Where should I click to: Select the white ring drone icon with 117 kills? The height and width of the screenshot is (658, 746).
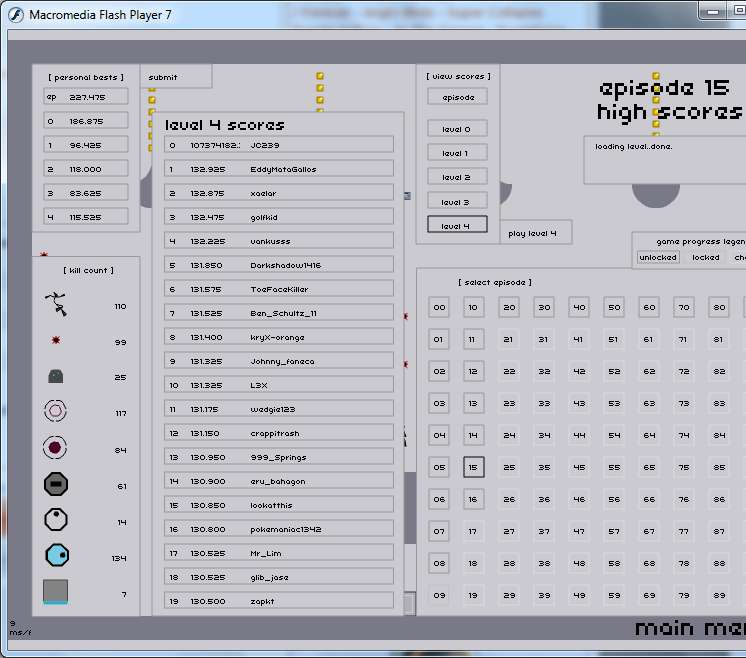pyautogui.click(x=56, y=411)
